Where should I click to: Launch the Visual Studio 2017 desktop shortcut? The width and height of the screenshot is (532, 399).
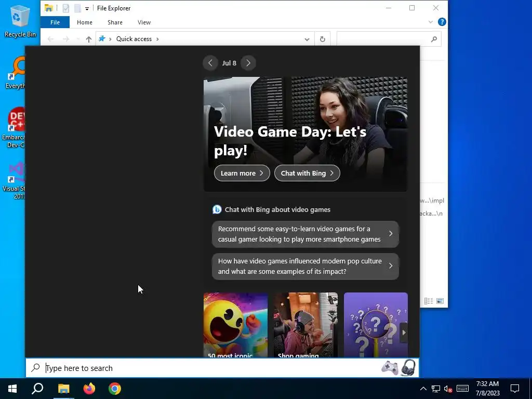click(x=14, y=180)
